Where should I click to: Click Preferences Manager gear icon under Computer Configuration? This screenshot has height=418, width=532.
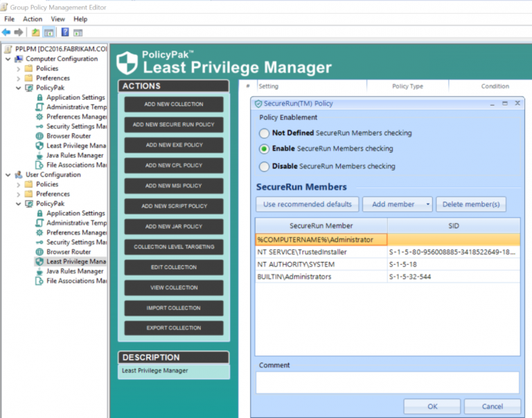coord(39,117)
